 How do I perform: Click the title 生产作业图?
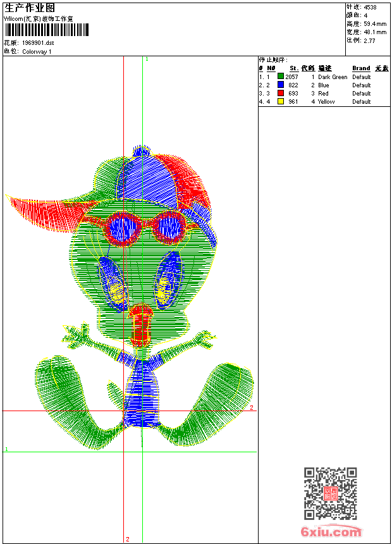(x=30, y=8)
